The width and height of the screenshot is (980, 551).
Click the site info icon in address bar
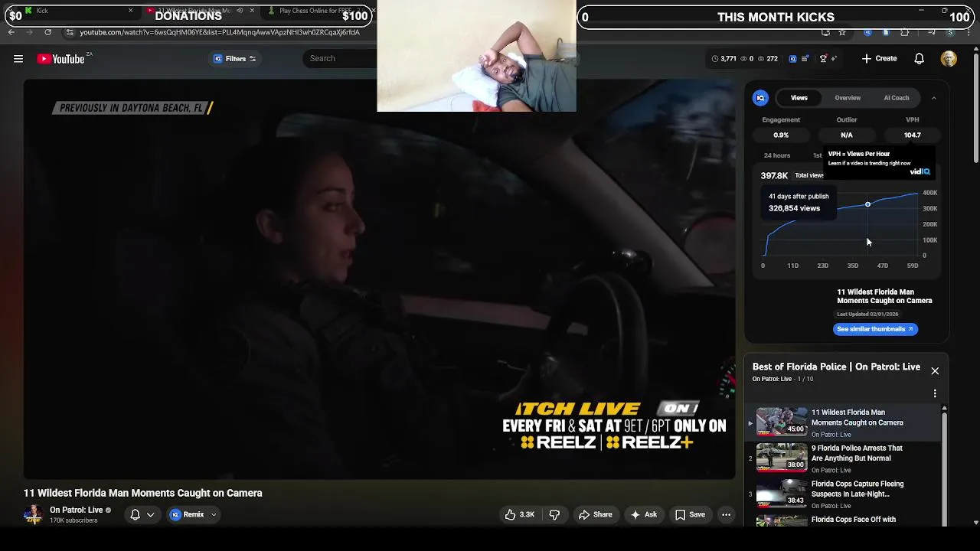pyautogui.click(x=70, y=32)
